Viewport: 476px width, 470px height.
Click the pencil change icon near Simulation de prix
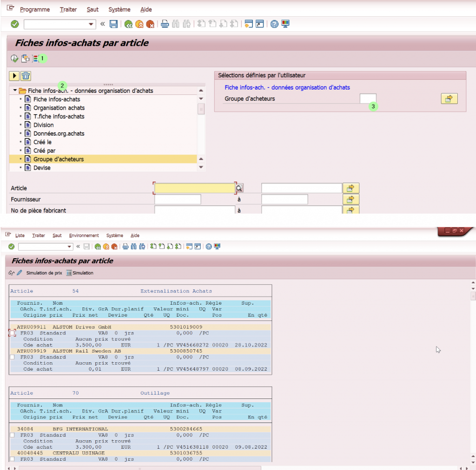[x=20, y=273]
